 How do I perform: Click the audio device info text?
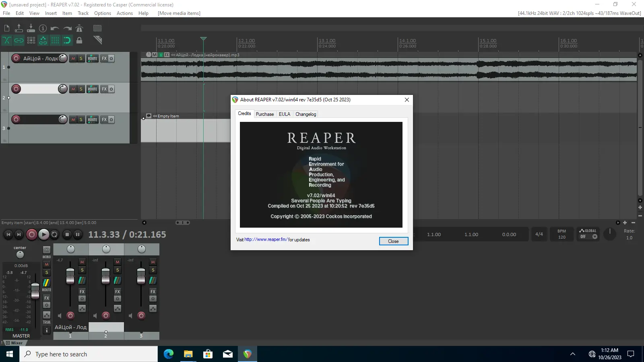pos(580,13)
